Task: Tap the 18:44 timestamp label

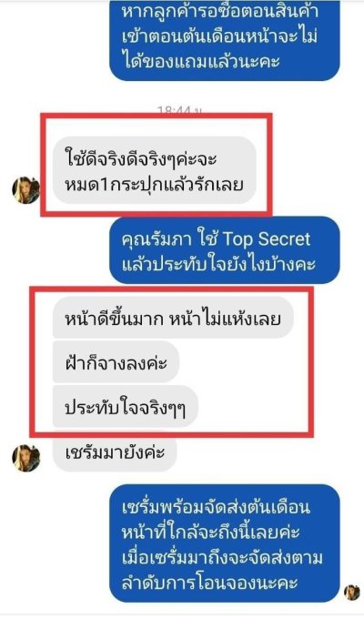Action: click(x=179, y=110)
